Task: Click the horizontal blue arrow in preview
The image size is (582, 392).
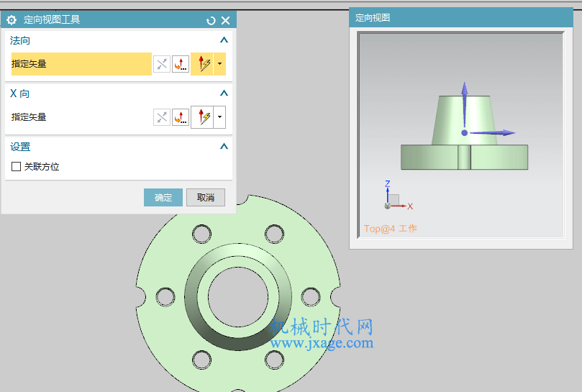Action: 493,132
